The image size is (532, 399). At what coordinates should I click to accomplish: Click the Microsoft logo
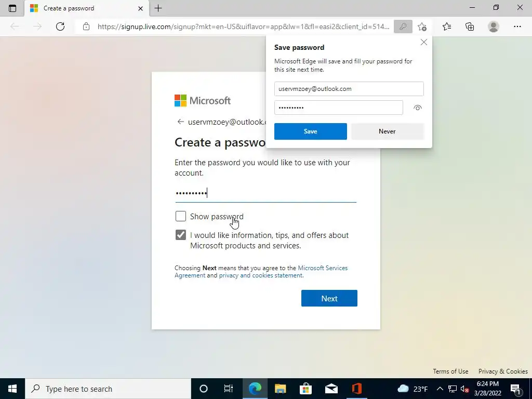(203, 100)
